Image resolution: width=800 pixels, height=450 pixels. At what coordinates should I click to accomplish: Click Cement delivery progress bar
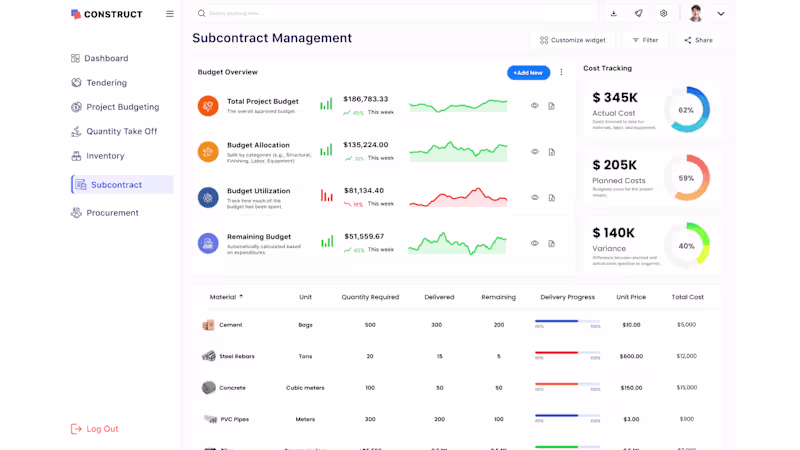pyautogui.click(x=567, y=321)
